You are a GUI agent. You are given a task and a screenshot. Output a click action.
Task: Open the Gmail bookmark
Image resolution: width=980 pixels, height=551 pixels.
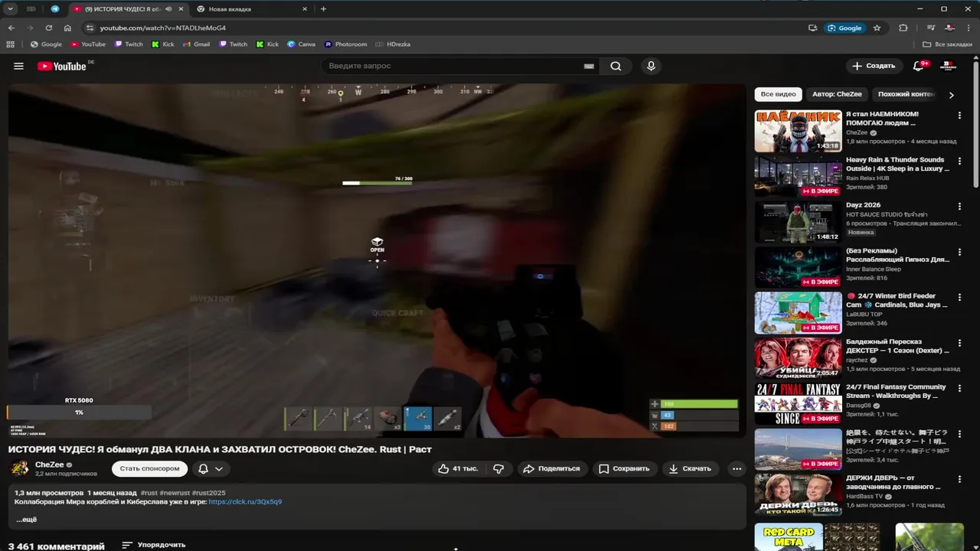(x=197, y=44)
